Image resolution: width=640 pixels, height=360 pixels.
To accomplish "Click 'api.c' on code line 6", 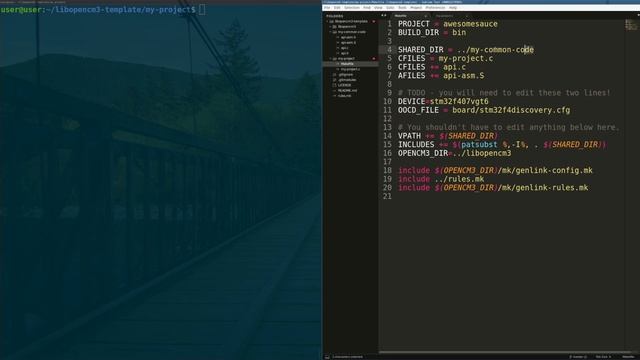I will click(x=454, y=67).
